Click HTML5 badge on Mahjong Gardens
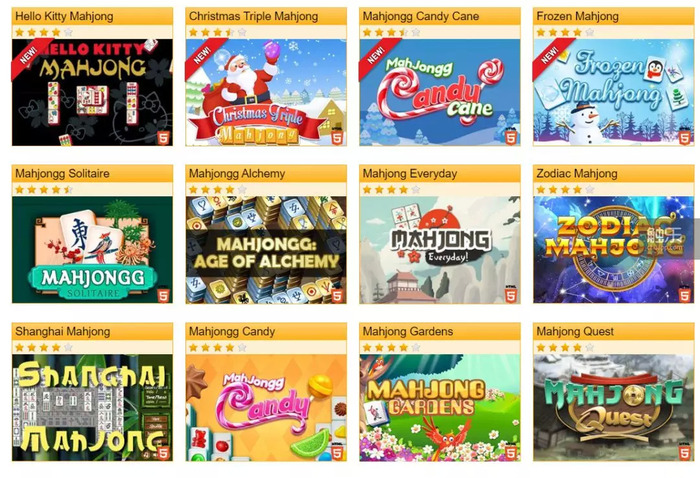This screenshot has height=478, width=700. pyautogui.click(x=511, y=452)
